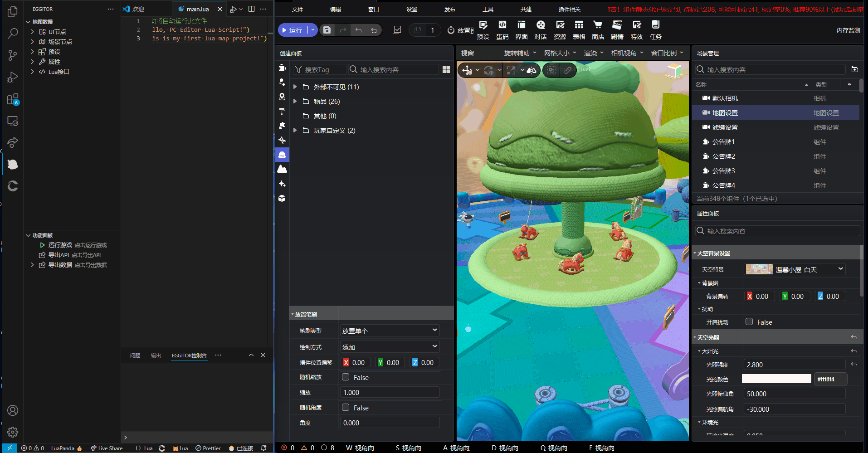Open the 对话 dialogue tool icon
The image size is (868, 453).
click(x=540, y=25)
